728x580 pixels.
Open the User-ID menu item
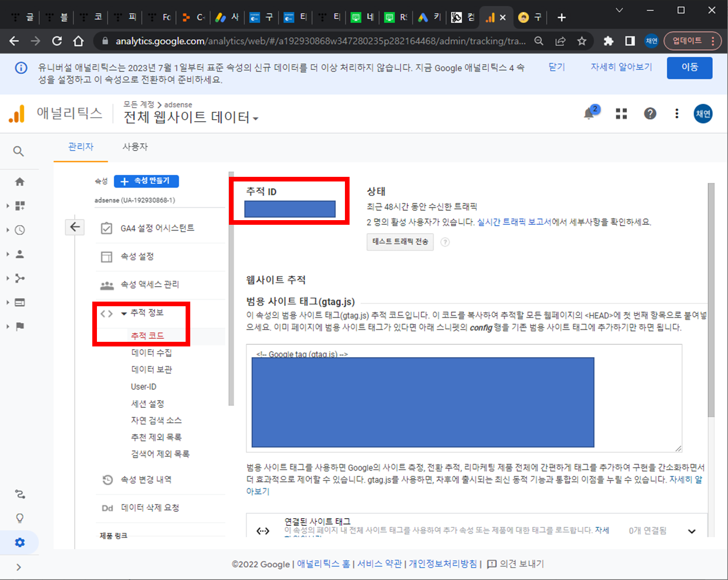click(143, 387)
